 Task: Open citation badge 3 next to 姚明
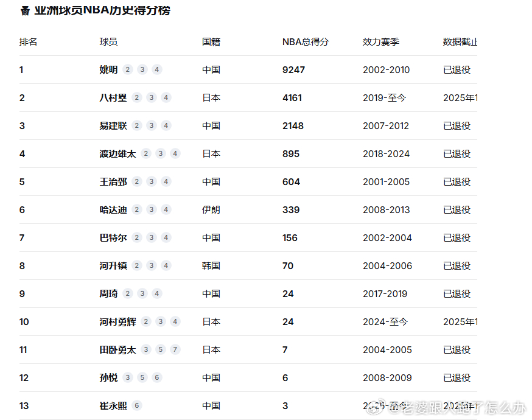tap(142, 69)
